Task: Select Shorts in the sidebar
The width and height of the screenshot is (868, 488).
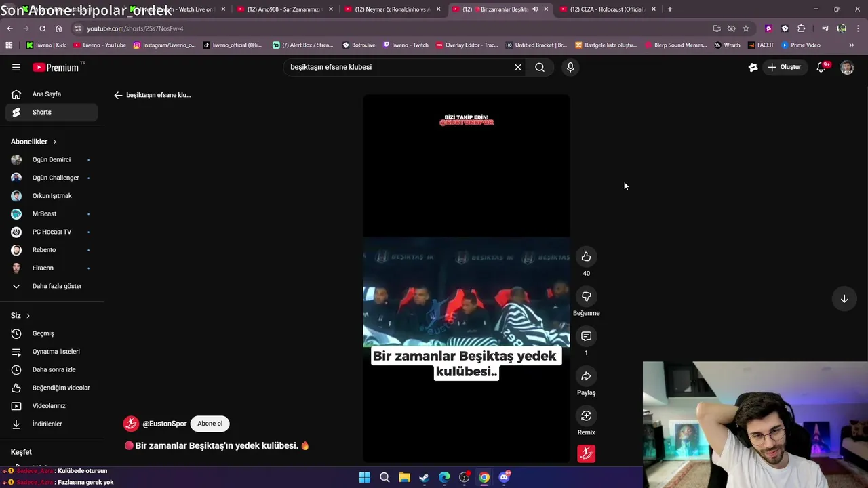Action: 52,112
